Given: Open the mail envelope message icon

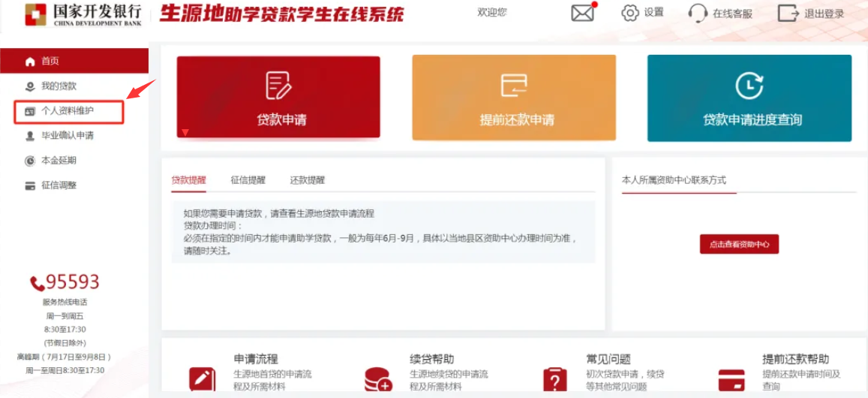Looking at the screenshot, I should coord(582,13).
